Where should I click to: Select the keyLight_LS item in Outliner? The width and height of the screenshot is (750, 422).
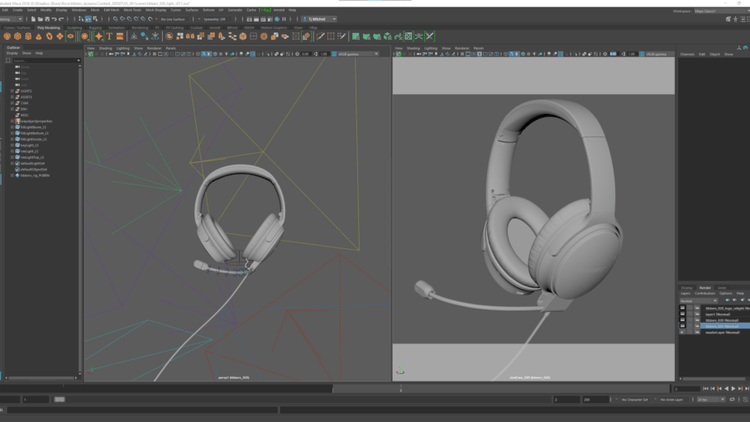click(30, 145)
